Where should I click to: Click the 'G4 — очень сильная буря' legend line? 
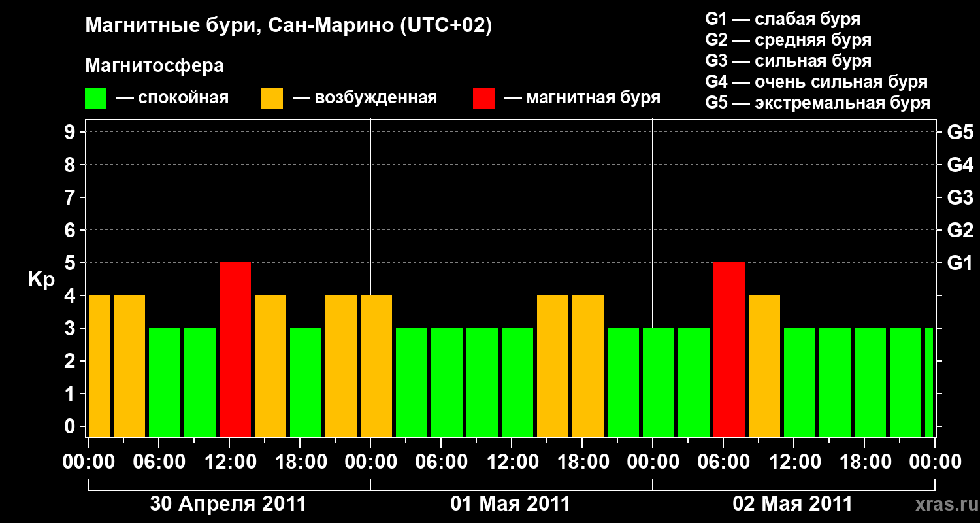coord(816,82)
